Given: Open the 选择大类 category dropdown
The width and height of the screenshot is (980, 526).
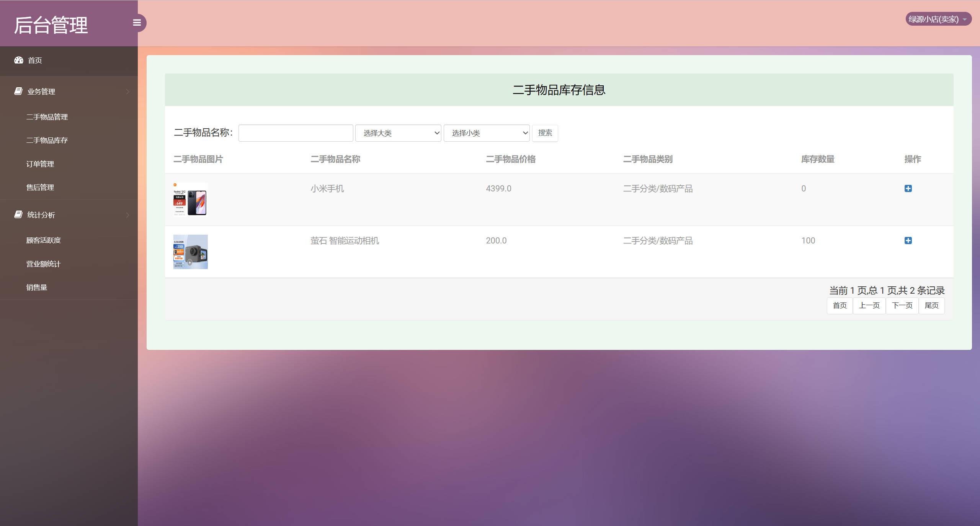Looking at the screenshot, I should point(398,133).
